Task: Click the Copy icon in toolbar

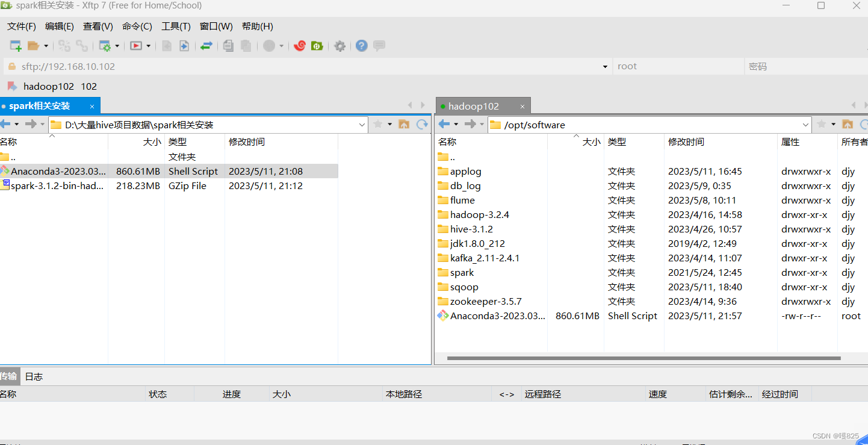Action: [228, 46]
